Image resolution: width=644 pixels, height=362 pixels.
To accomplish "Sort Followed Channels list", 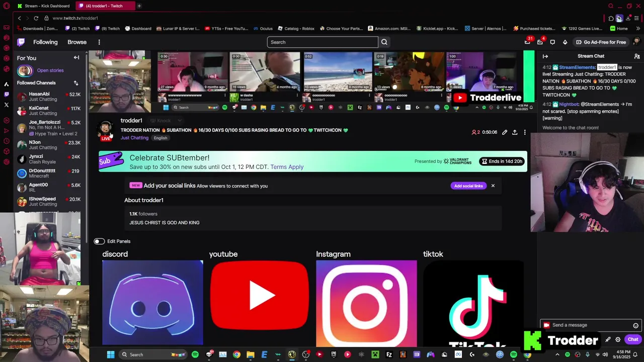I will click(76, 83).
